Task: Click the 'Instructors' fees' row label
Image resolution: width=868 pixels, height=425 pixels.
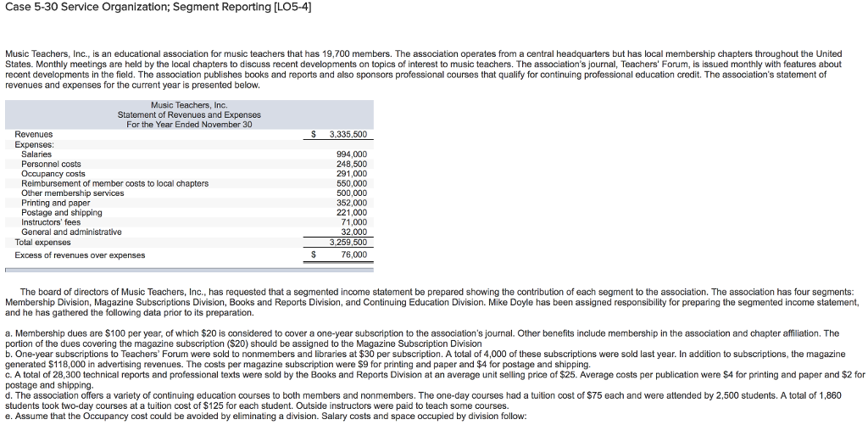Action: (x=51, y=222)
